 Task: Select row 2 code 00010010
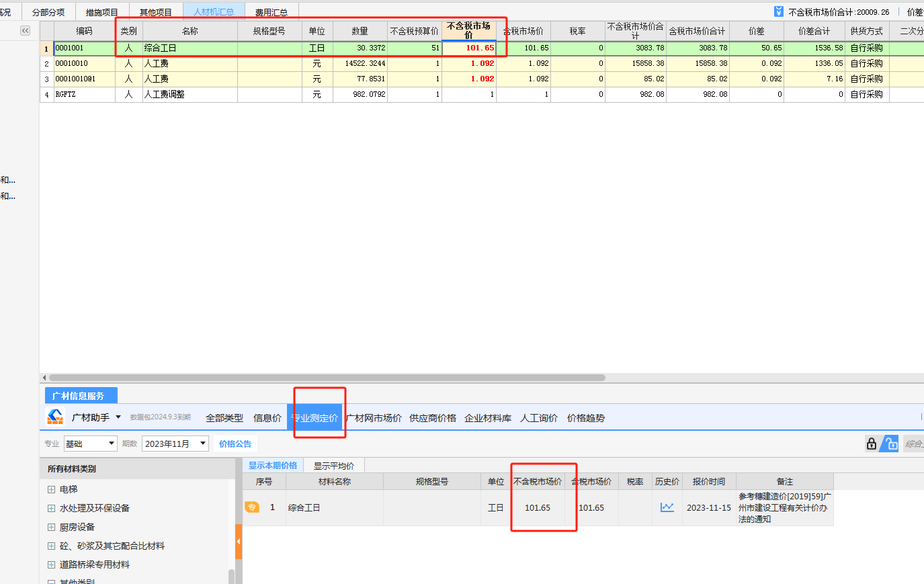(x=84, y=63)
